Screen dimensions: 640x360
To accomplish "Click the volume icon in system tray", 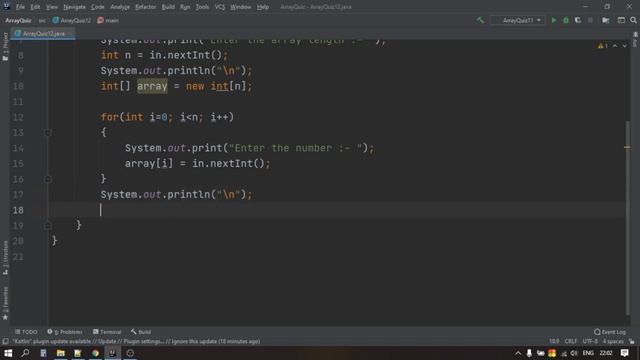I will click(574, 353).
